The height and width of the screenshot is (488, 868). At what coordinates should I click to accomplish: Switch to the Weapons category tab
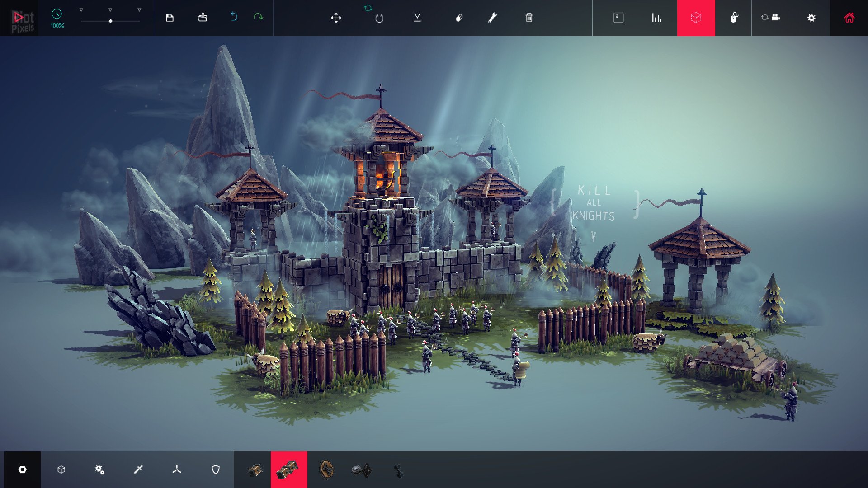(x=139, y=469)
